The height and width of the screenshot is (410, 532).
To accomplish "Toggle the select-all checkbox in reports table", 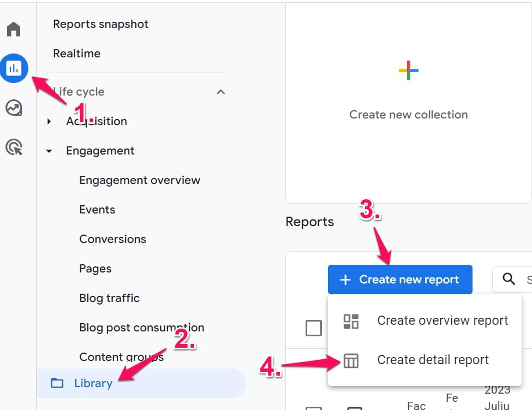I will [313, 328].
